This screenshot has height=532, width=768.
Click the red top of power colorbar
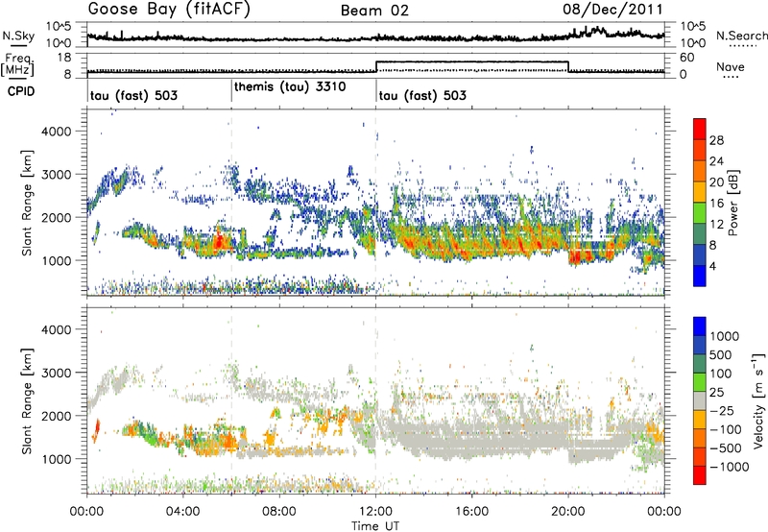(x=700, y=129)
